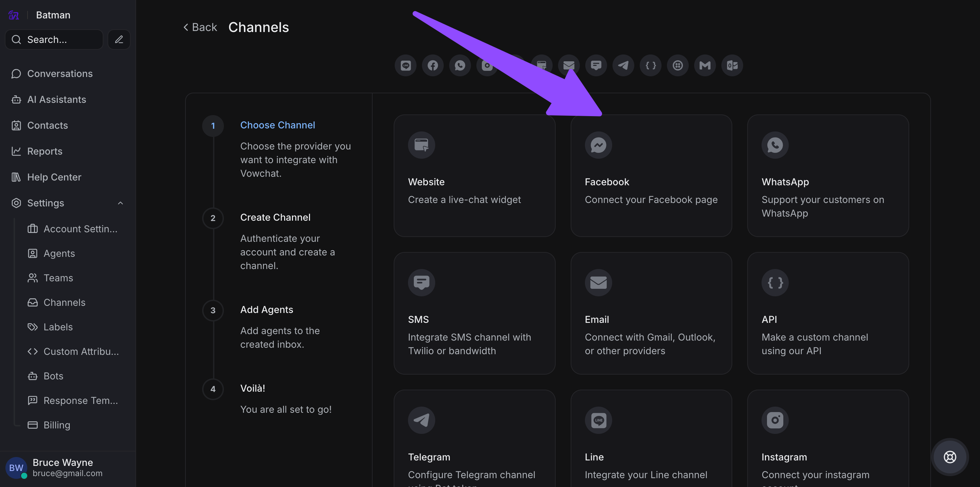Image resolution: width=980 pixels, height=487 pixels.
Task: Open the Batman workspace switcher
Action: pyautogui.click(x=53, y=15)
